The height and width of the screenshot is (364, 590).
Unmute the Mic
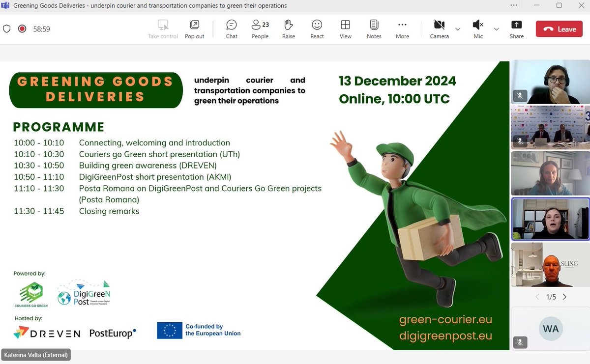tap(478, 29)
